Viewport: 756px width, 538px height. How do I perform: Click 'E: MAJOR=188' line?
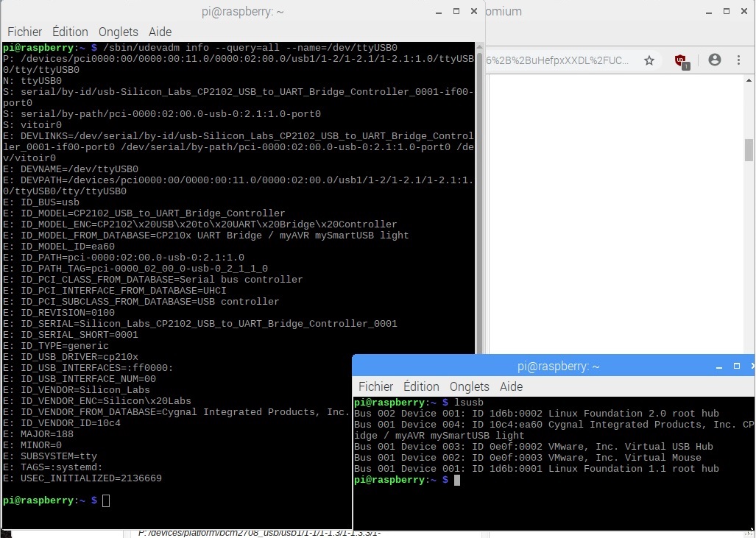38,434
